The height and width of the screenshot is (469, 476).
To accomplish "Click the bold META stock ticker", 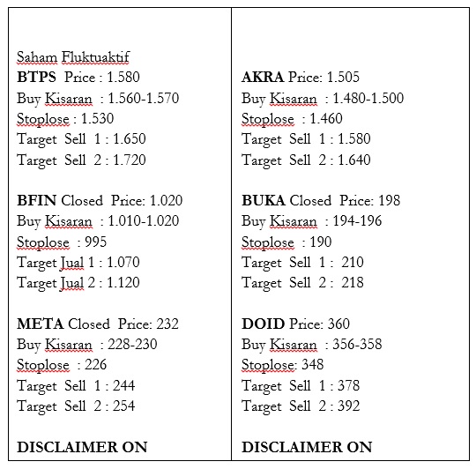I will coord(40,324).
